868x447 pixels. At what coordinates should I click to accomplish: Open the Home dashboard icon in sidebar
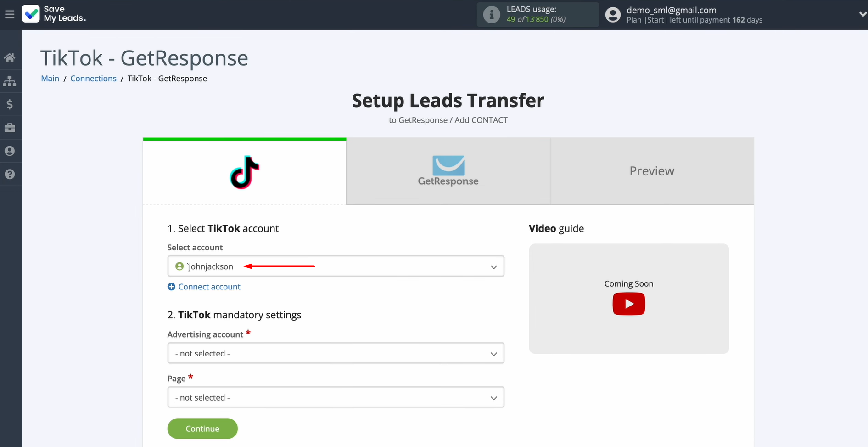[10, 57]
